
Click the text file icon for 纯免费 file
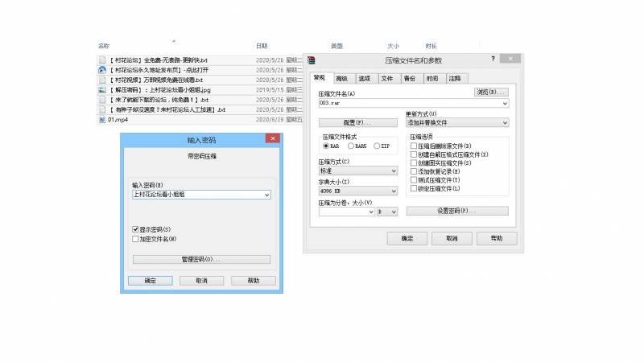click(102, 100)
